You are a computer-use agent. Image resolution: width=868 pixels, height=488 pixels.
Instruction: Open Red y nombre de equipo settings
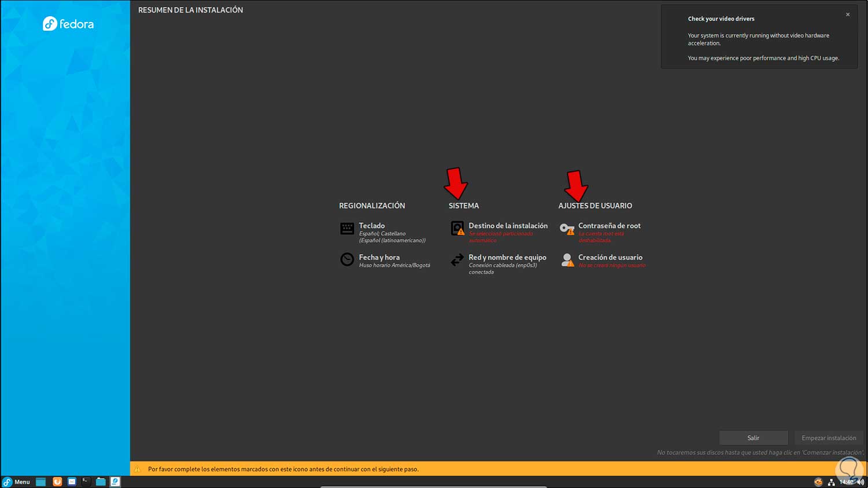[498, 264]
